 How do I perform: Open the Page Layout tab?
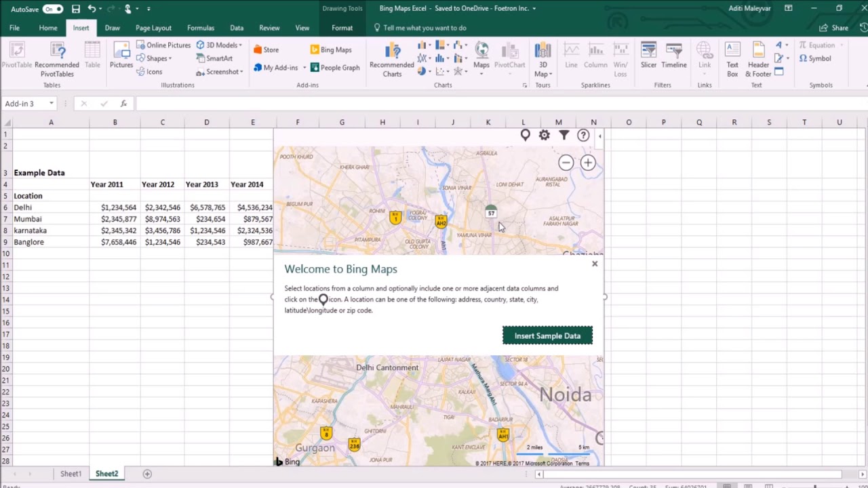153,28
